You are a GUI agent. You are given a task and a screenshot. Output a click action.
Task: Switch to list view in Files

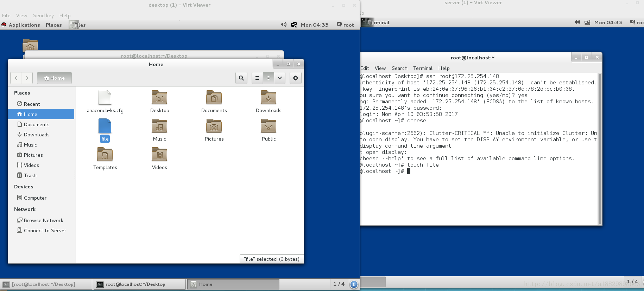coord(257,78)
